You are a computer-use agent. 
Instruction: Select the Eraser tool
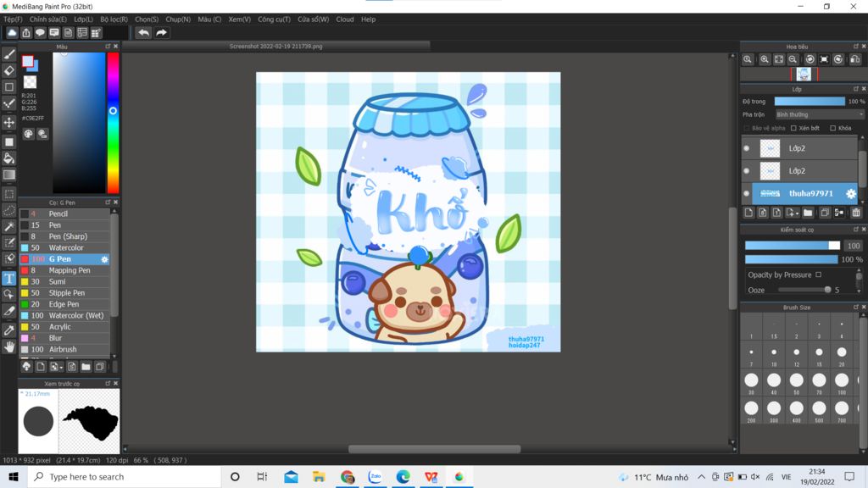(8, 70)
